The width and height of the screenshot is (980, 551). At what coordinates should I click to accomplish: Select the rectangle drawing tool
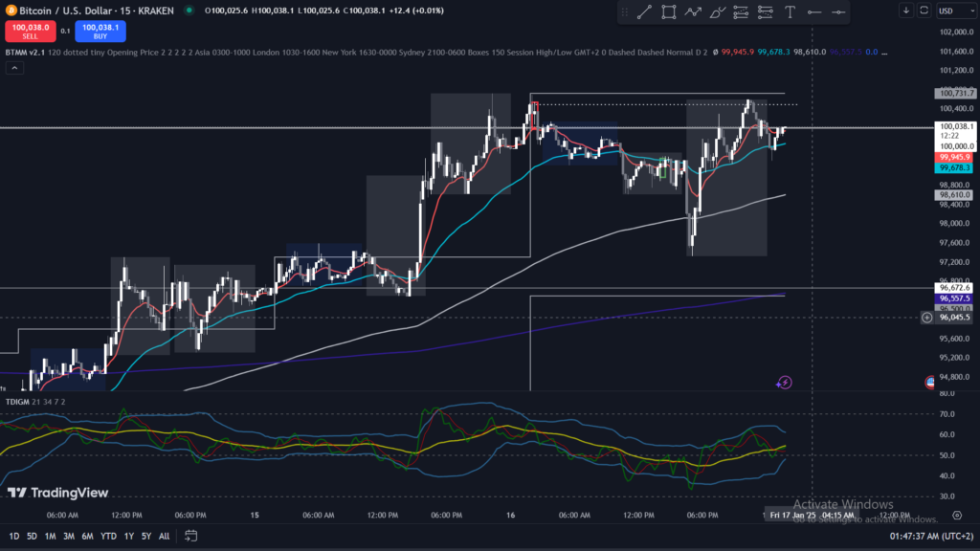(x=668, y=11)
